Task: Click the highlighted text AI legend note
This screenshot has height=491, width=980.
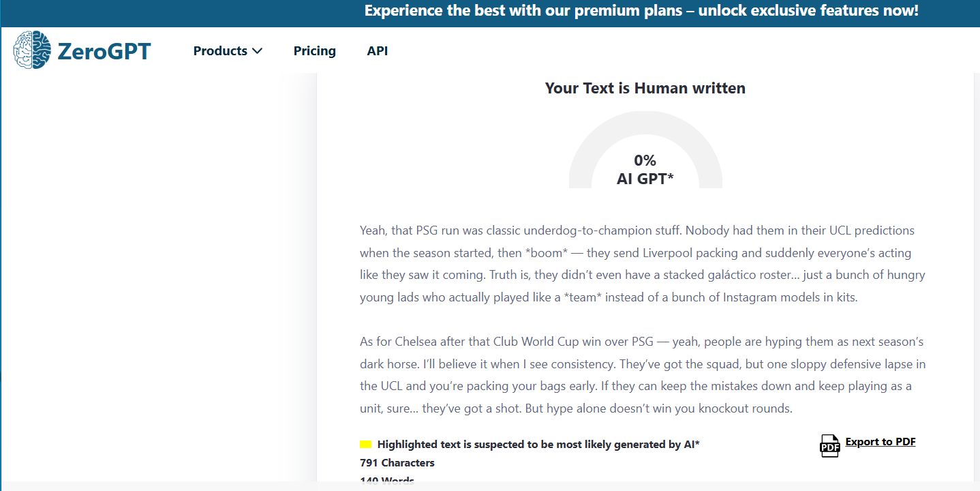Action: [x=538, y=445]
